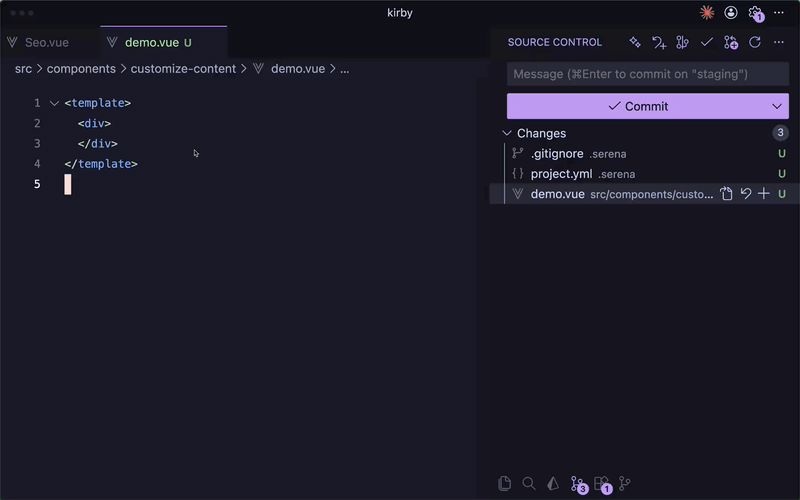This screenshot has width=800, height=500.
Task: Focus the commit message input
Action: tap(648, 74)
